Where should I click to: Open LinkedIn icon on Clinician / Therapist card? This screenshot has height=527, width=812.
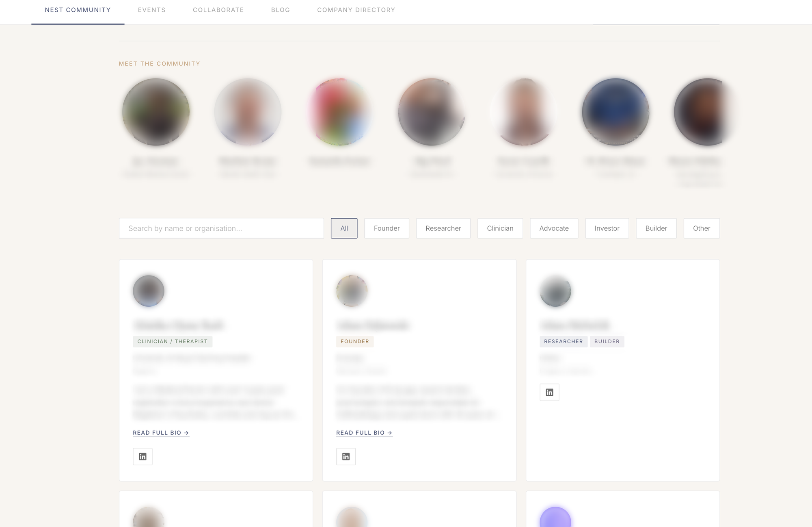(x=143, y=457)
